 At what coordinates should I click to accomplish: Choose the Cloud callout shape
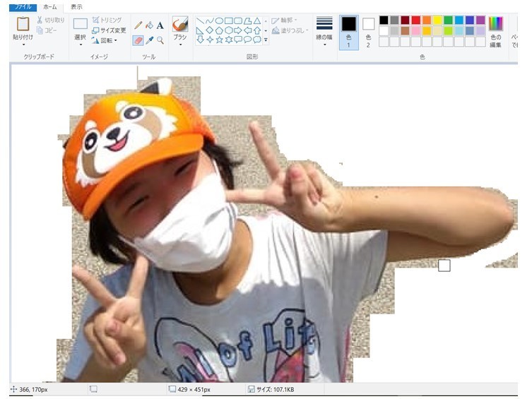(257, 40)
